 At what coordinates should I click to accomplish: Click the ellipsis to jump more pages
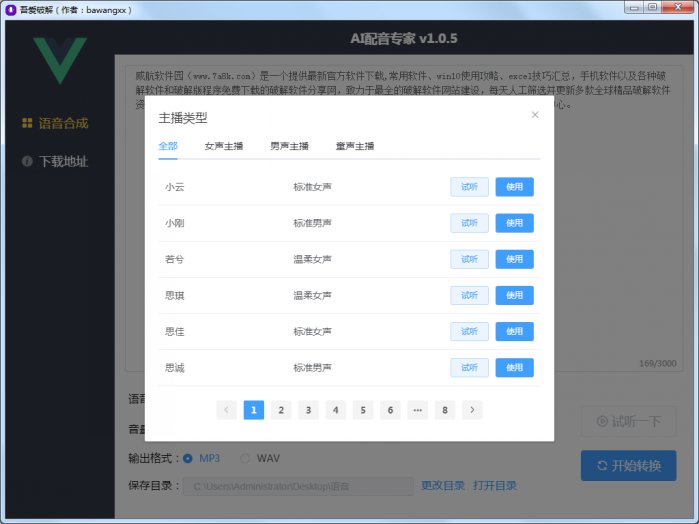tap(417, 409)
